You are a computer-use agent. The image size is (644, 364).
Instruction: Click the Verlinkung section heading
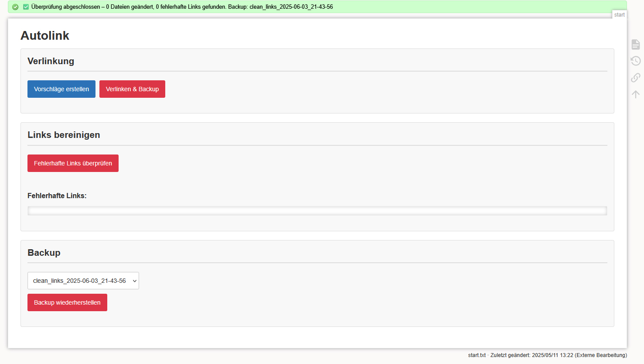(51, 61)
